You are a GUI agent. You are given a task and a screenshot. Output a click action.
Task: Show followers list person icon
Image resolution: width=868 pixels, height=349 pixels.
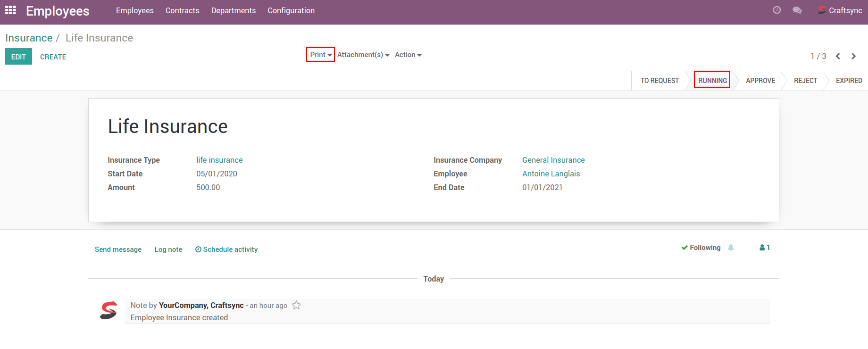pyautogui.click(x=764, y=248)
